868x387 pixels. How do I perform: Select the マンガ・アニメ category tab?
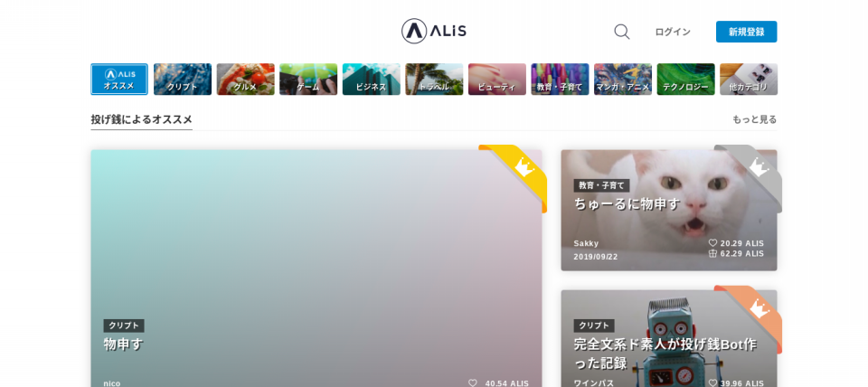(623, 80)
